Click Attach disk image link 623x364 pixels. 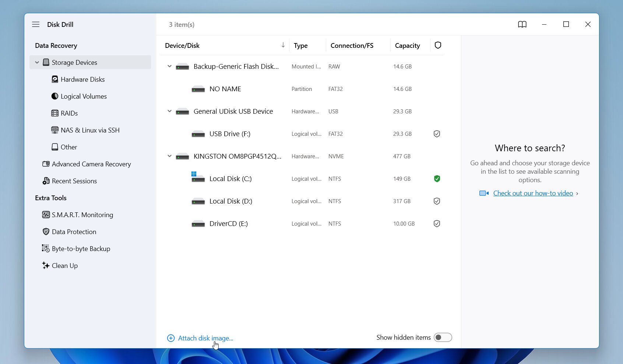pyautogui.click(x=205, y=338)
